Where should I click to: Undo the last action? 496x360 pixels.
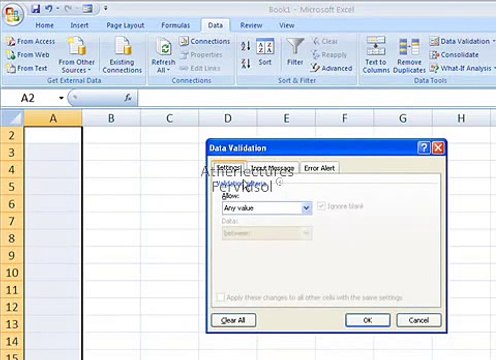pyautogui.click(x=49, y=9)
